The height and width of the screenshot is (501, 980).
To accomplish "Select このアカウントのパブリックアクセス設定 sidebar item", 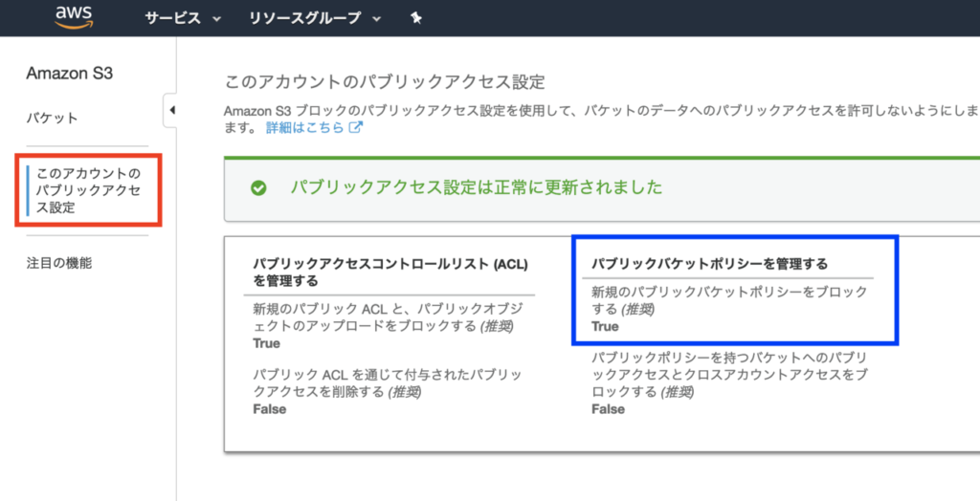I will [89, 190].
